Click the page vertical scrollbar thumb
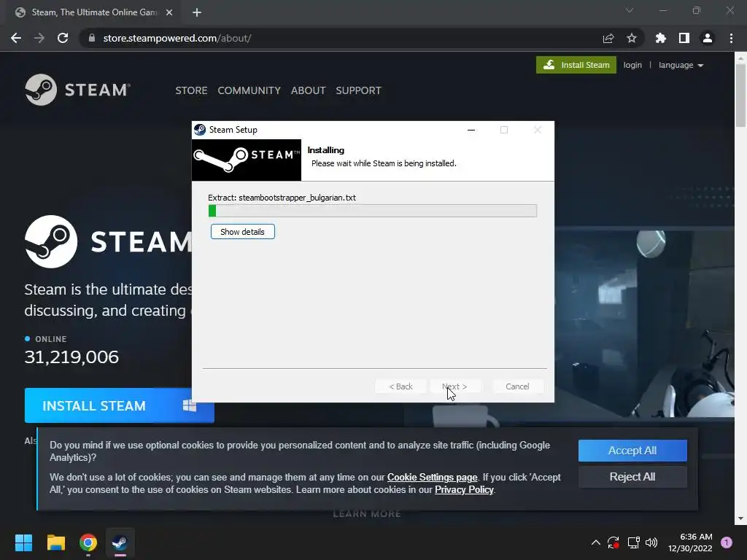 tap(740, 94)
